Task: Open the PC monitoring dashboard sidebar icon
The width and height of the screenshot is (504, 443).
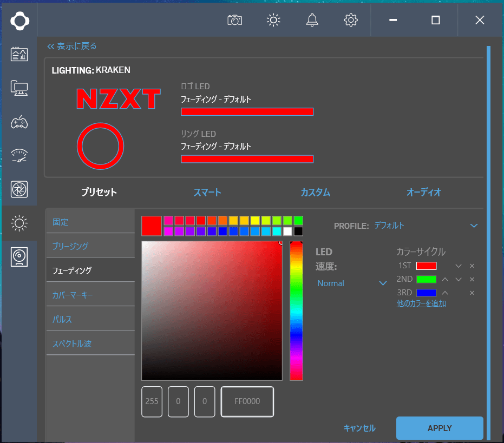Action: tap(19, 54)
